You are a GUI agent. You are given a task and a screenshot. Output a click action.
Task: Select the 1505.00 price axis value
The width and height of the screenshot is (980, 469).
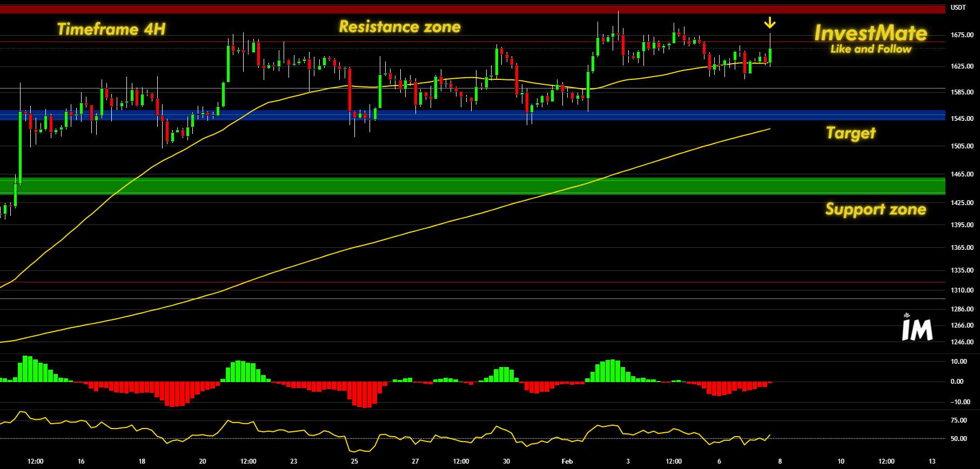pos(962,146)
